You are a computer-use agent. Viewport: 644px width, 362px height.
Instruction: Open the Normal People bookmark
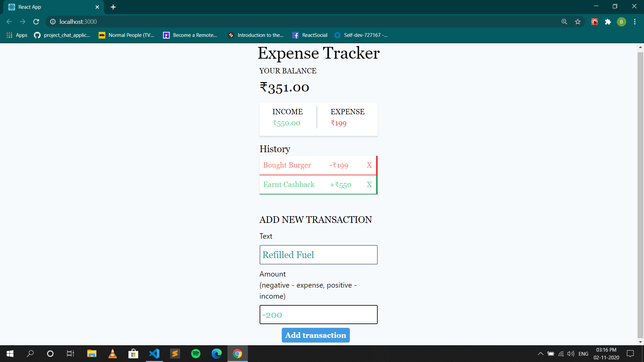126,35
